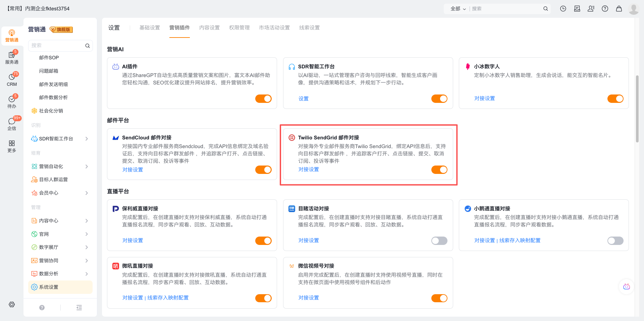
Task: Open 对接设置 for SendCloud 邮件对接
Action: click(x=132, y=170)
